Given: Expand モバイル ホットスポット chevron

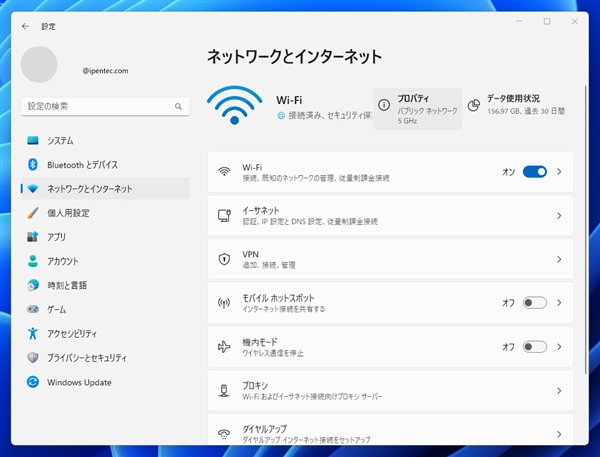Looking at the screenshot, I should coord(559,303).
